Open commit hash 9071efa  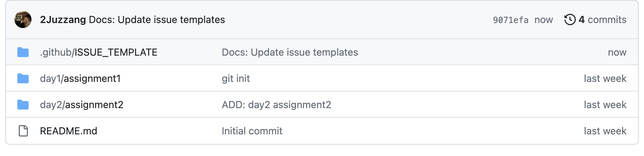pos(510,20)
